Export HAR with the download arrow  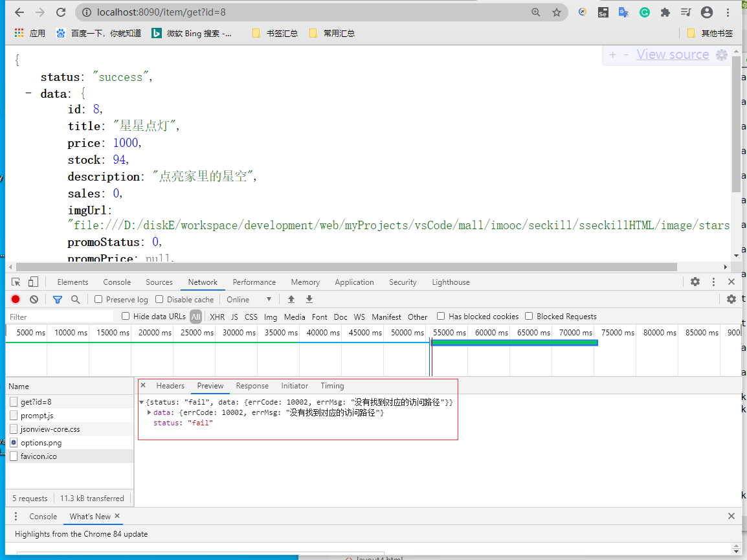pyautogui.click(x=309, y=299)
